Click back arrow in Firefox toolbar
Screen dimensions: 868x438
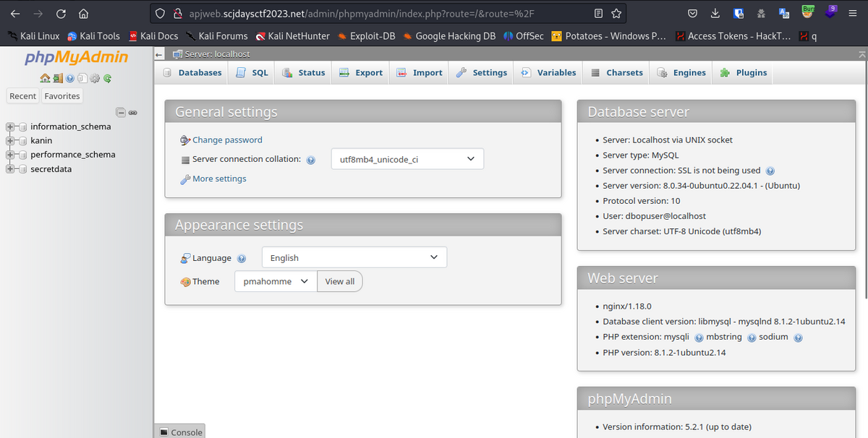point(14,13)
